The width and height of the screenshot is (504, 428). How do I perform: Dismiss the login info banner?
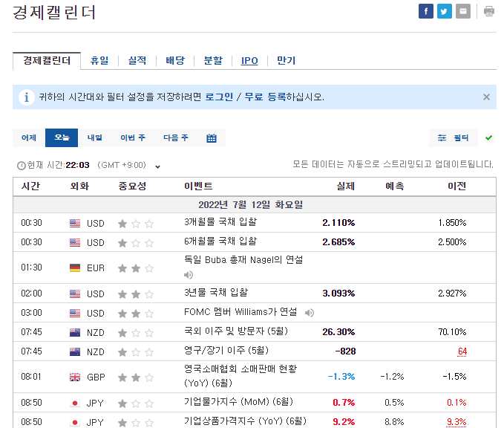coord(486,97)
